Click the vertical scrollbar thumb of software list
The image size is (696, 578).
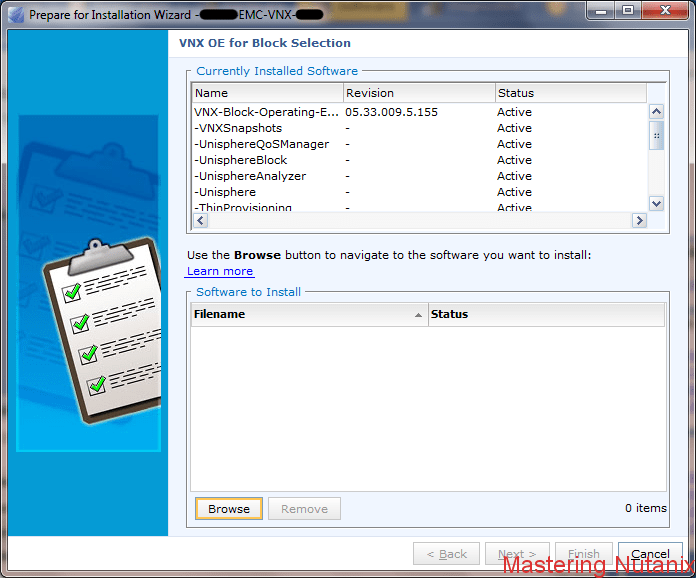pos(656,135)
